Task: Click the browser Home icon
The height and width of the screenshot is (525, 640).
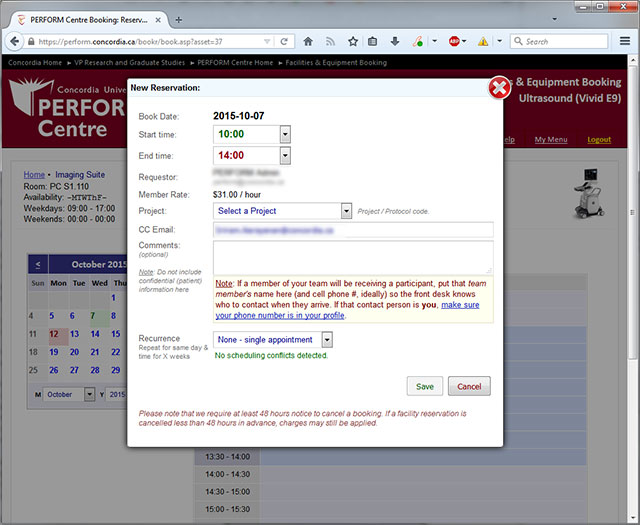Action: tap(308, 42)
